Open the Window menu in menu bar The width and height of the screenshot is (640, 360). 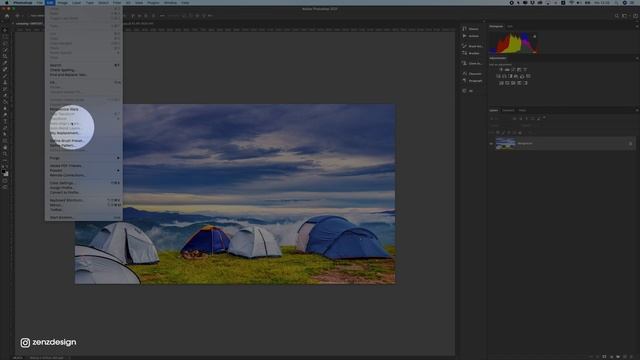coord(170,2)
